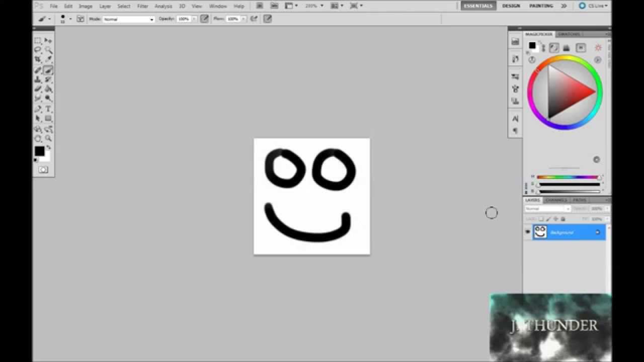Open the Layer menu
The height and width of the screenshot is (362, 644).
tap(105, 6)
